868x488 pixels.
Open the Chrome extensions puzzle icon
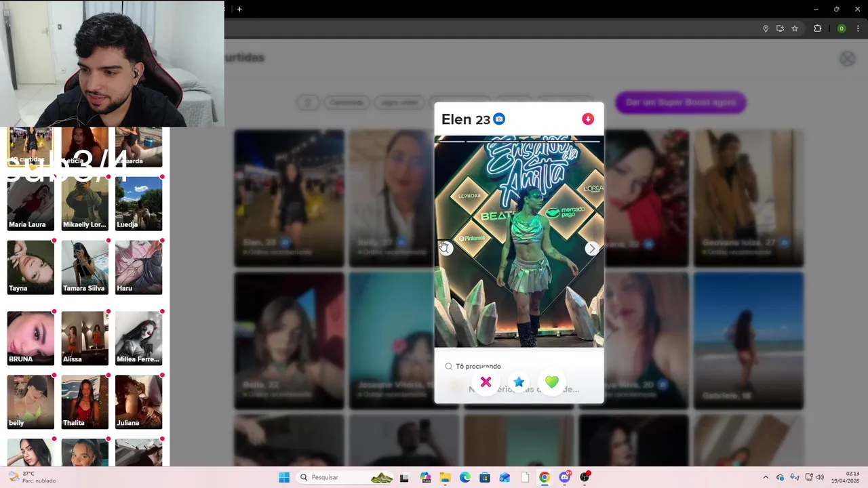pyautogui.click(x=817, y=28)
